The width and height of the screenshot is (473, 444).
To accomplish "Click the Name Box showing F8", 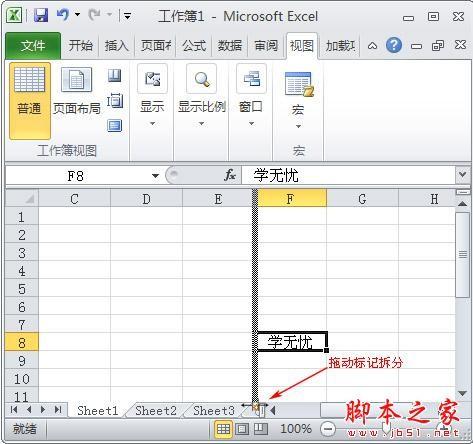I will pos(76,175).
